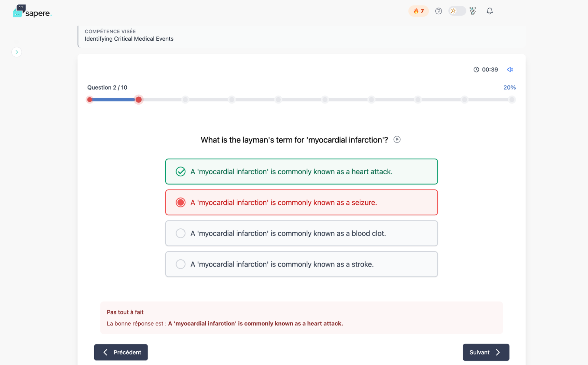588x365 pixels.
Task: Open the Sapere home logo
Action: coord(32,11)
